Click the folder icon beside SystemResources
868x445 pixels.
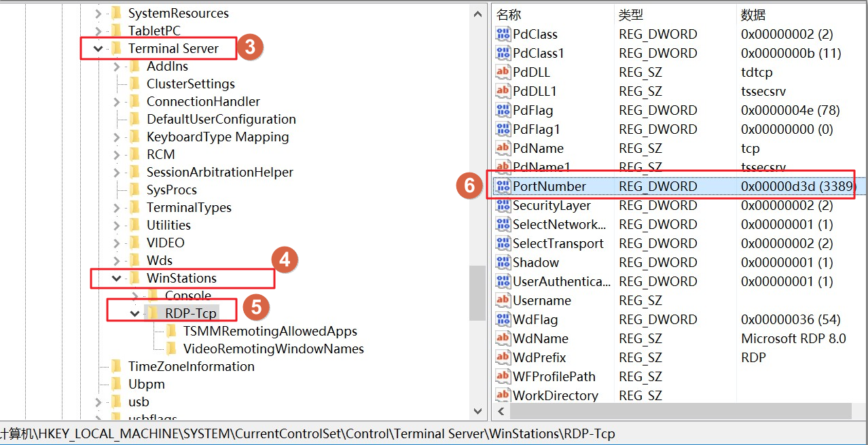click(116, 13)
